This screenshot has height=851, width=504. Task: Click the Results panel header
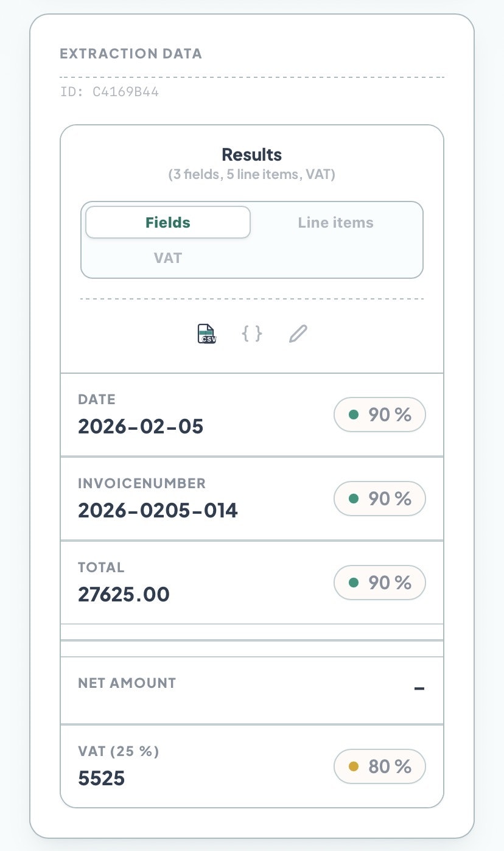click(x=251, y=155)
